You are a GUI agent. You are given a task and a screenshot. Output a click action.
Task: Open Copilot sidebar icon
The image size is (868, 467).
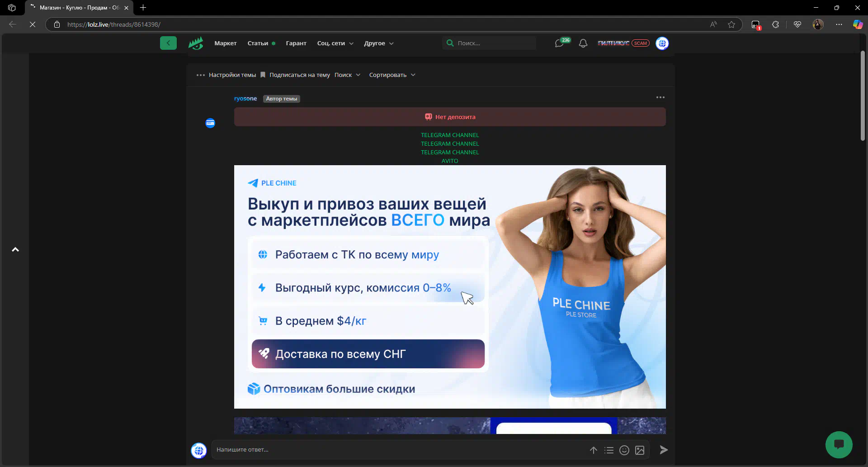point(858,24)
